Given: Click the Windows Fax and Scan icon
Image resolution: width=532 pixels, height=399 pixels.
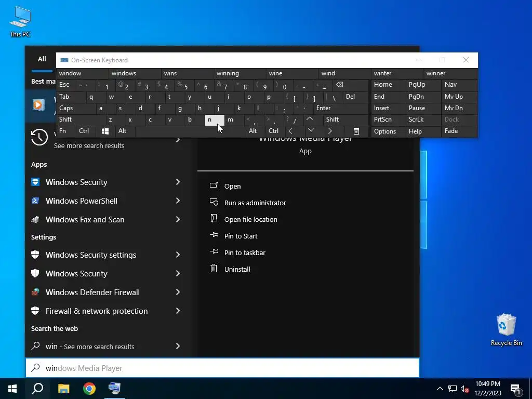Looking at the screenshot, I should [x=35, y=220].
